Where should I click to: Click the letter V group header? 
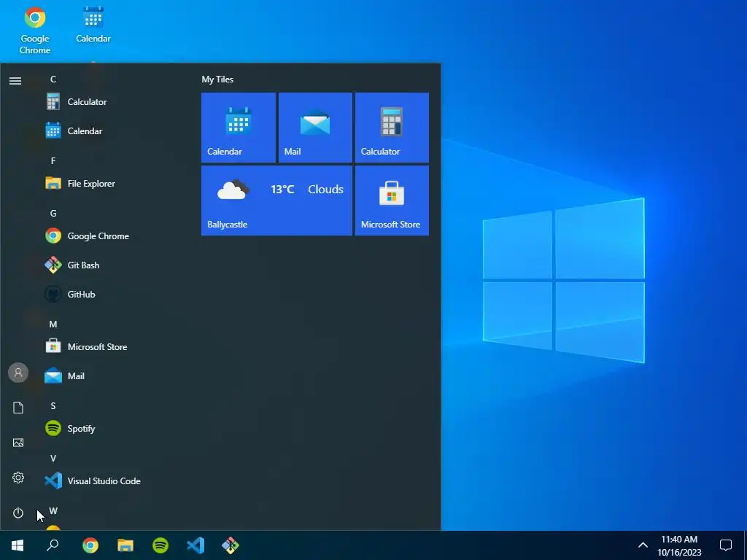click(x=53, y=459)
